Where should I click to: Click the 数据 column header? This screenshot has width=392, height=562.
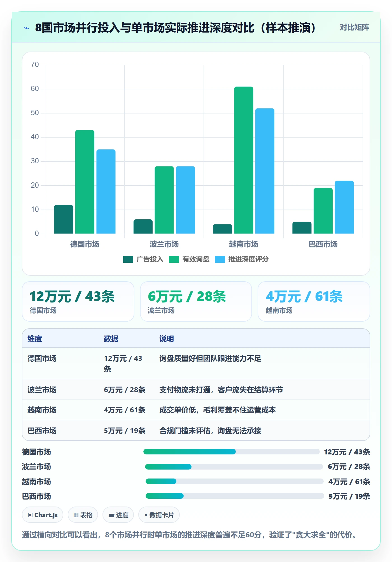(x=111, y=339)
